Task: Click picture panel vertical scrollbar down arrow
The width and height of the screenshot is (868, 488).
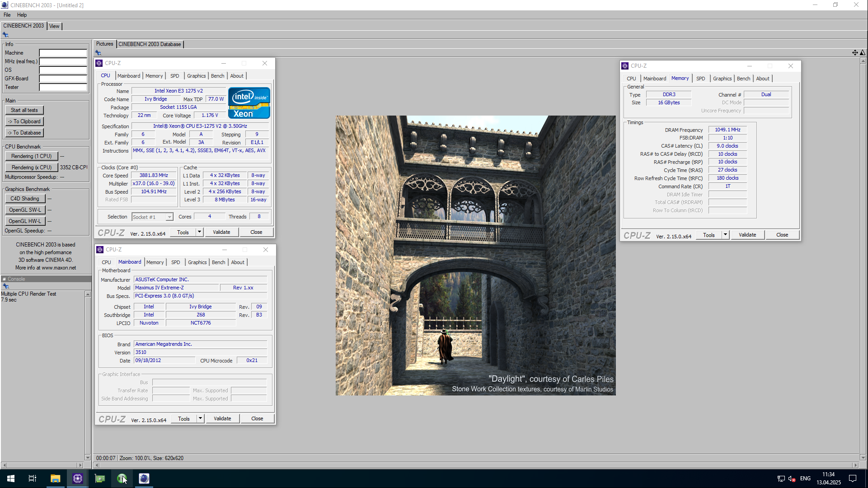Action: (x=863, y=457)
